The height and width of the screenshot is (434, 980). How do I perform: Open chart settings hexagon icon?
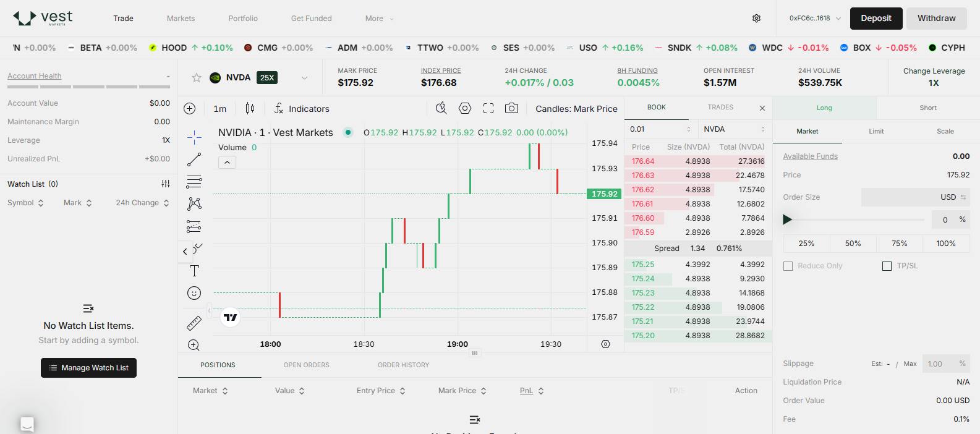coord(465,109)
